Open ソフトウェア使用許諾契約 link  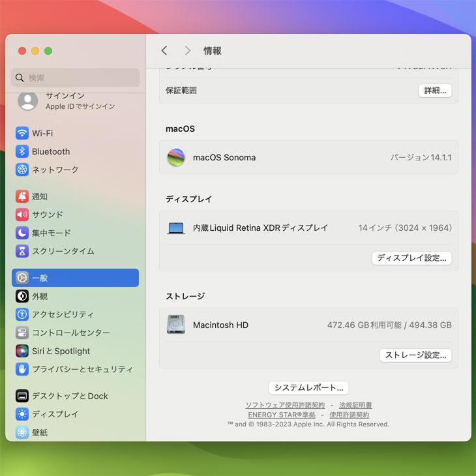point(285,405)
